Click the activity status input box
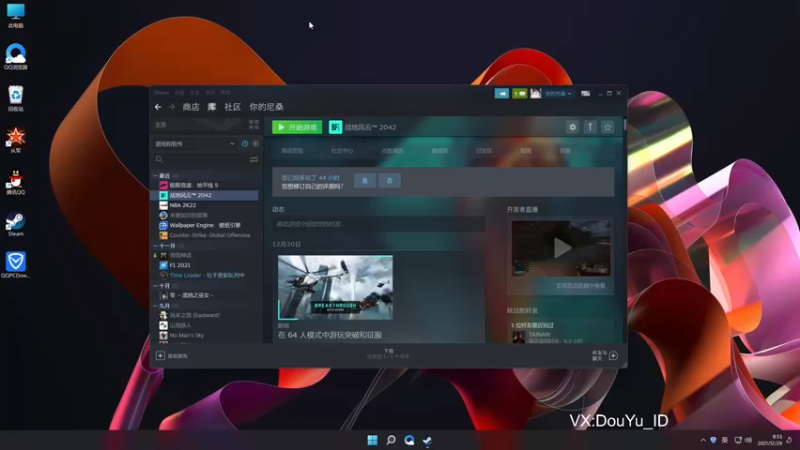 tap(378, 224)
